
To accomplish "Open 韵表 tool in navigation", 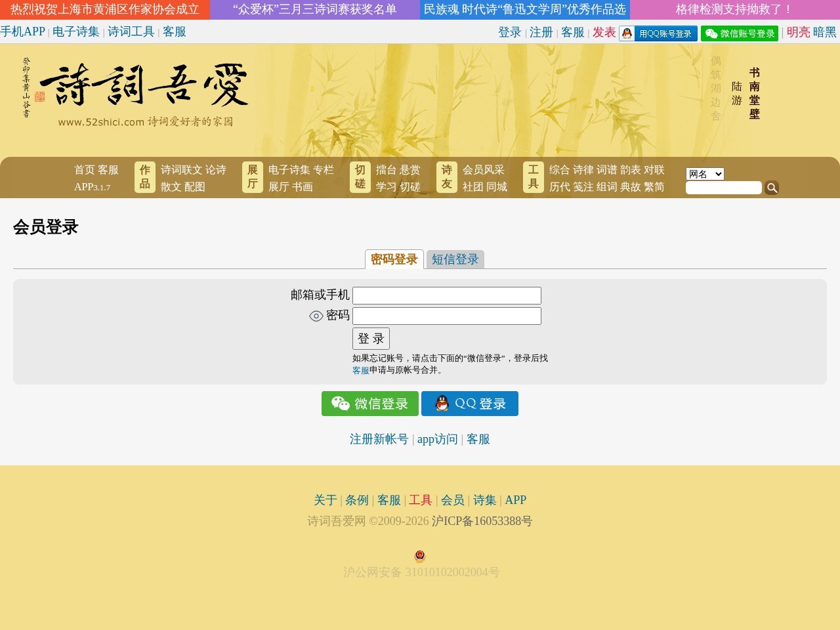I will point(631,170).
